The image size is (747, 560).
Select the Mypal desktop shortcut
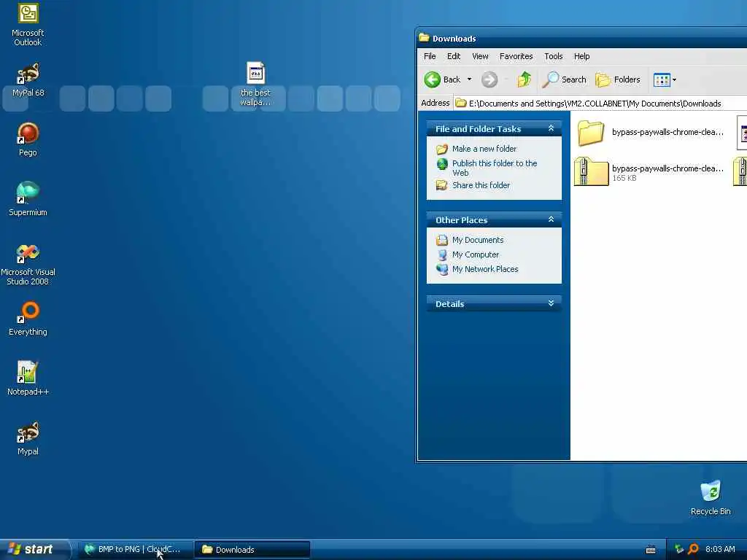pyautogui.click(x=28, y=438)
